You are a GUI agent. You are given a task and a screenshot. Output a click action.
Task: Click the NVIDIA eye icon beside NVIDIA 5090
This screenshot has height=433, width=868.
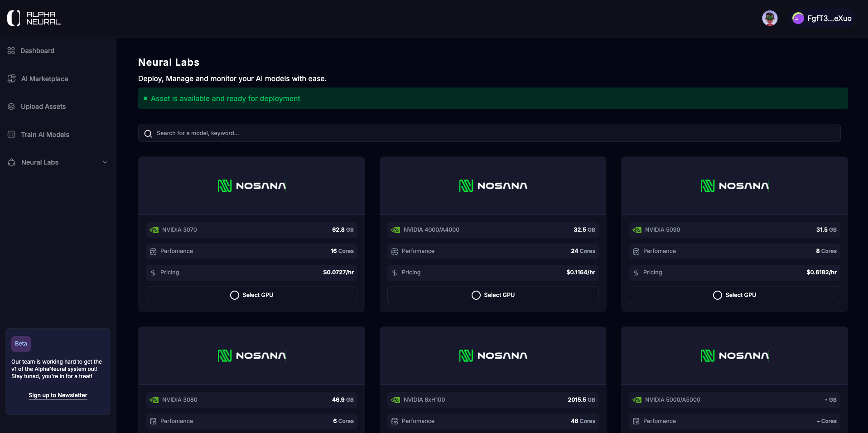point(637,230)
